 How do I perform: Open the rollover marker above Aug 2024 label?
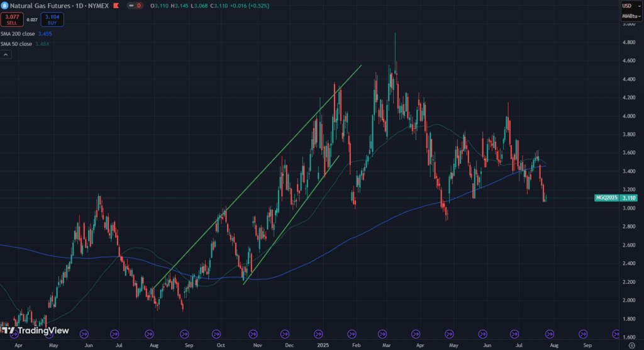coord(150,334)
